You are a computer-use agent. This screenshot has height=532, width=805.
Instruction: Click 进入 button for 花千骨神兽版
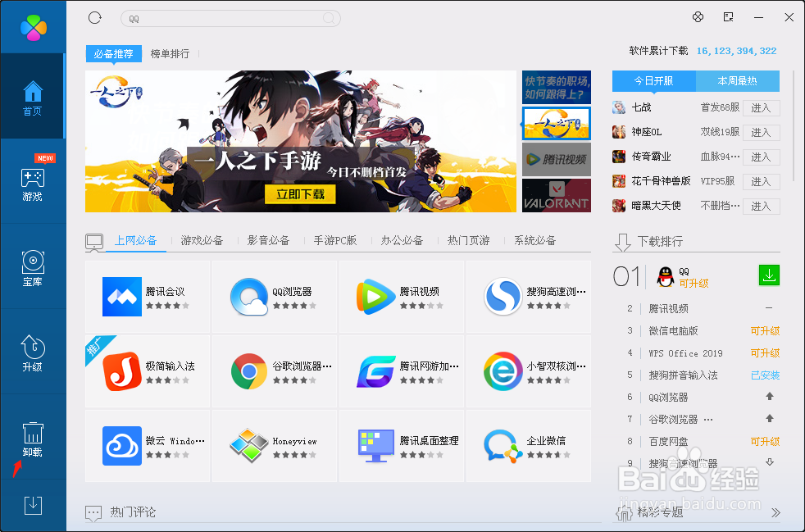point(762,182)
